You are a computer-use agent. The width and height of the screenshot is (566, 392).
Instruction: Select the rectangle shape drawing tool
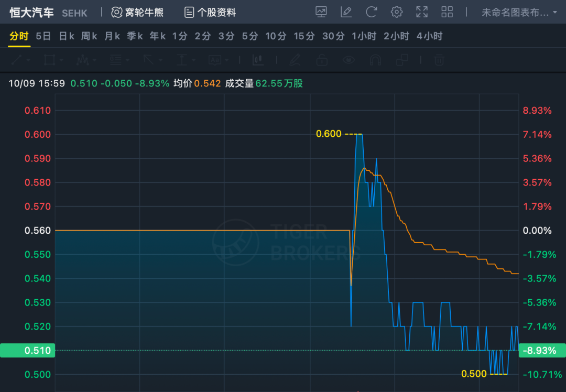49,60
